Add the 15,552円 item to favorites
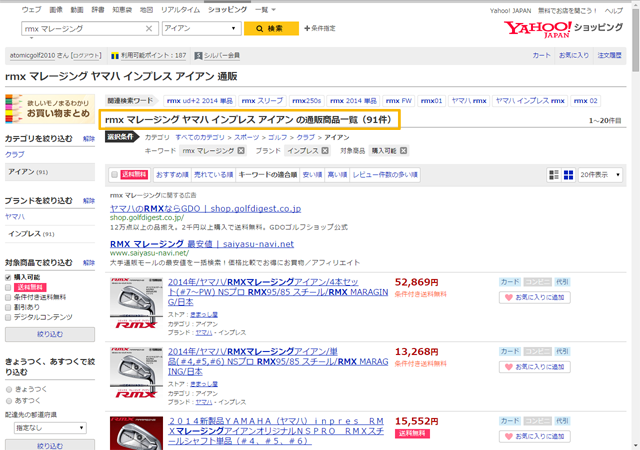Viewport: 640px width, 450px height. (x=535, y=437)
